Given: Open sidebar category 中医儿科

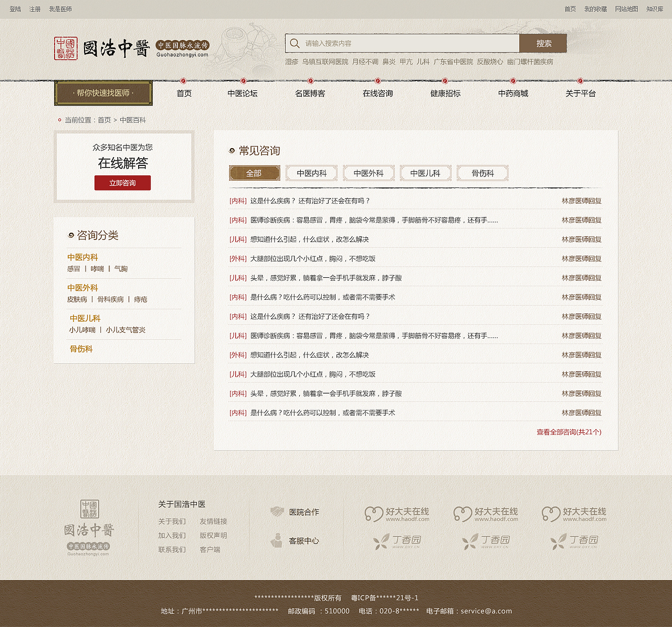Looking at the screenshot, I should [85, 318].
